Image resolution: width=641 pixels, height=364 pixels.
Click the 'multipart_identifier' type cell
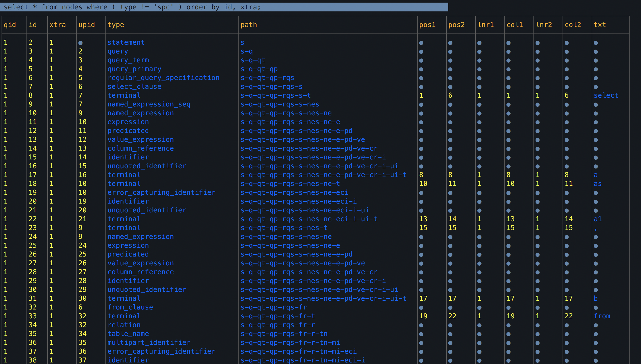(x=149, y=342)
